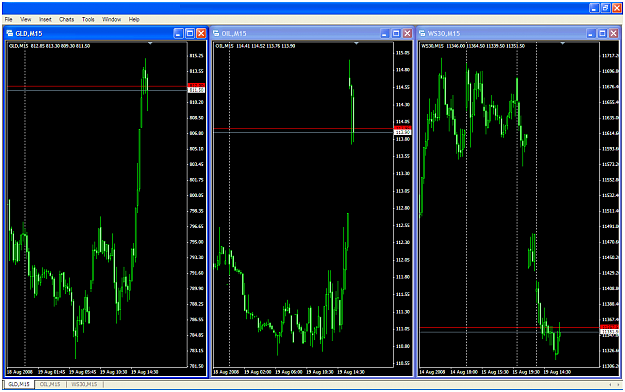Minimize the WS30,M15 chart window
This screenshot has width=625, height=392.
pos(591,33)
